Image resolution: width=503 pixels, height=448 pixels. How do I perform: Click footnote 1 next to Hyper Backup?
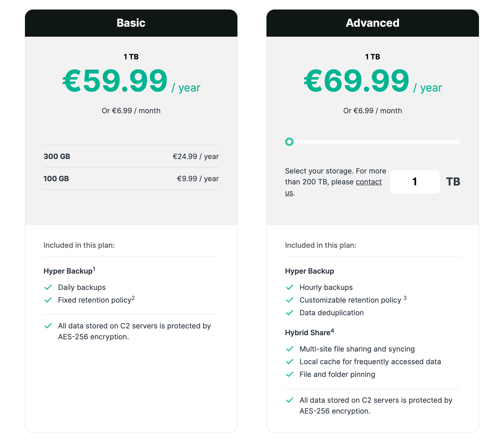tap(94, 269)
